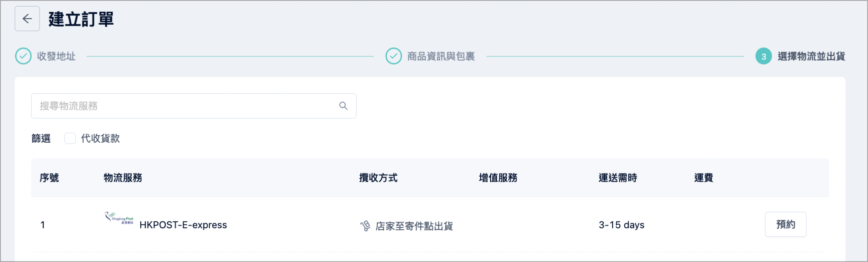Image resolution: width=868 pixels, height=262 pixels.
Task: Select the 代收貨款 filter label
Action: pos(100,138)
